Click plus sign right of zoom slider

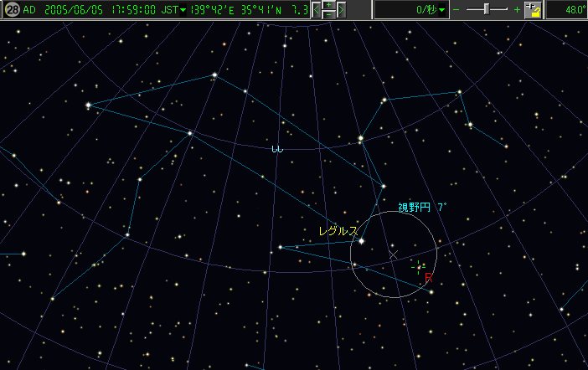517,10
